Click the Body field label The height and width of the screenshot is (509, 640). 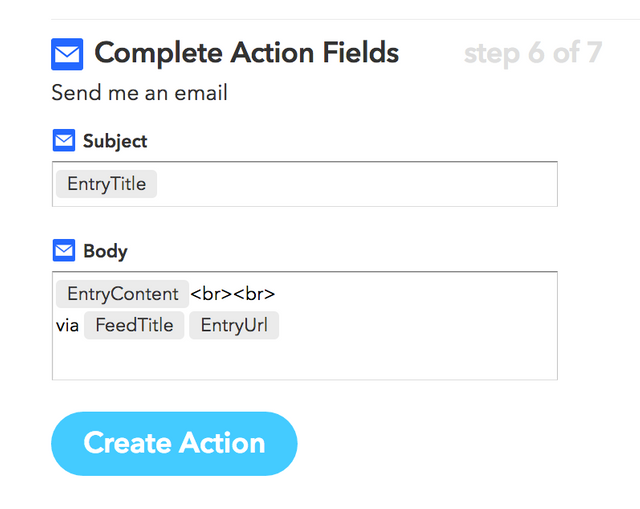[105, 250]
